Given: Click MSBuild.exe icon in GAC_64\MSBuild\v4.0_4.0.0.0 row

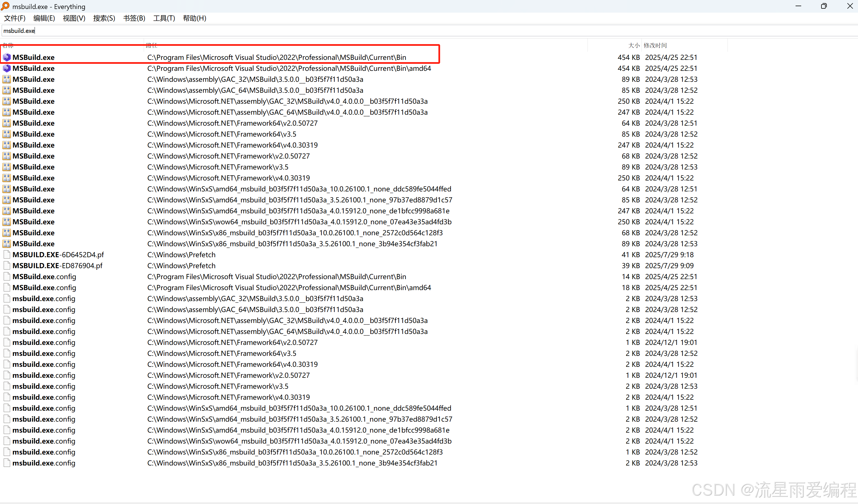Looking at the screenshot, I should pos(7,112).
